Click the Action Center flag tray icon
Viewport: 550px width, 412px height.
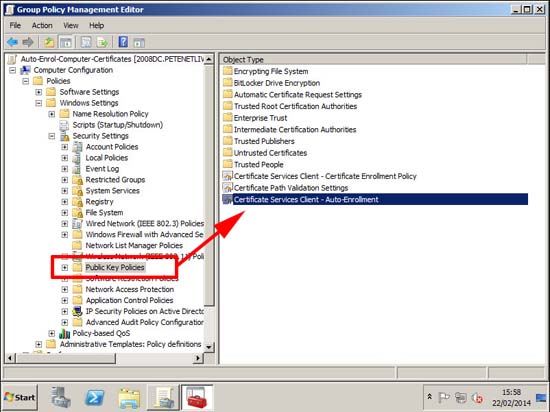pos(444,397)
